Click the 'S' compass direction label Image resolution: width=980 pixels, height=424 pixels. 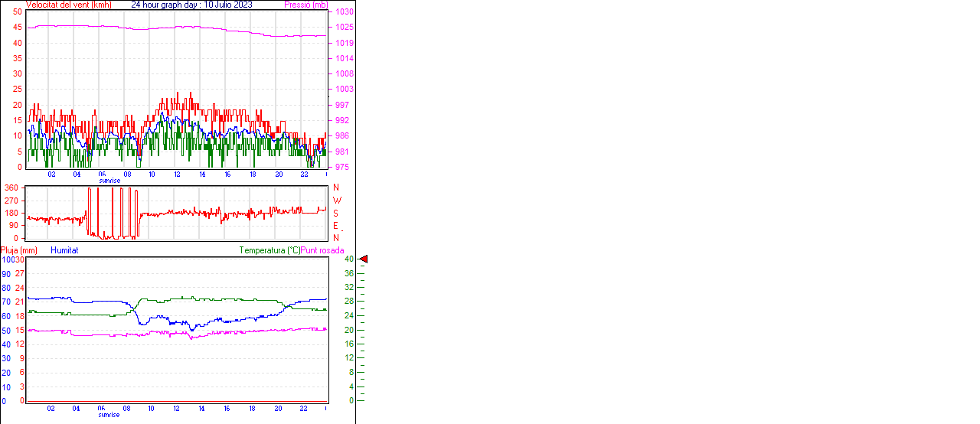[x=335, y=213]
